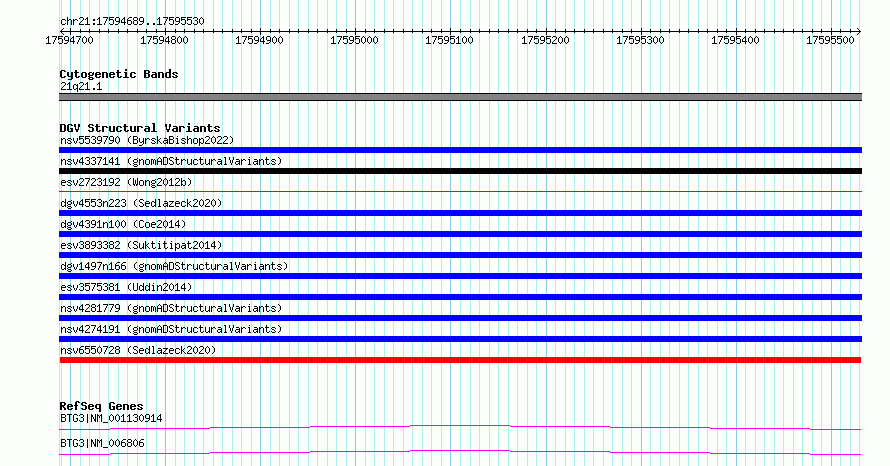Open variant dgv4553n223 (Sedlazeck2020) label
Image resolution: width=890 pixels, height=466 pixels.
point(141,203)
